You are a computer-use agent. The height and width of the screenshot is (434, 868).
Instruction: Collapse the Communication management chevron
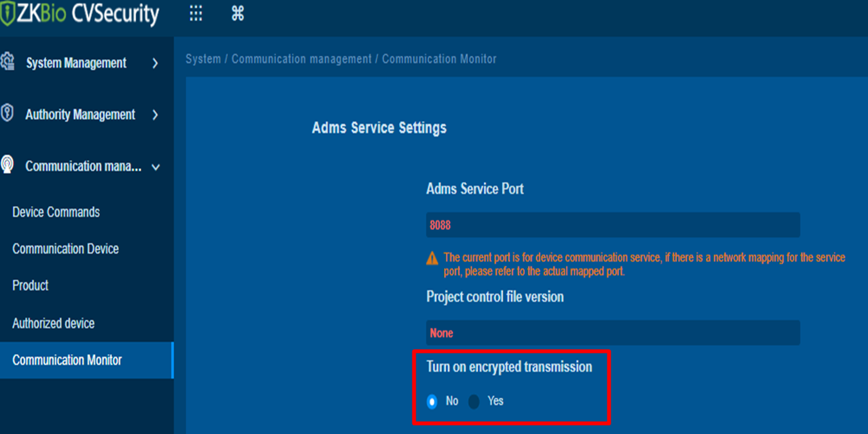point(156,167)
